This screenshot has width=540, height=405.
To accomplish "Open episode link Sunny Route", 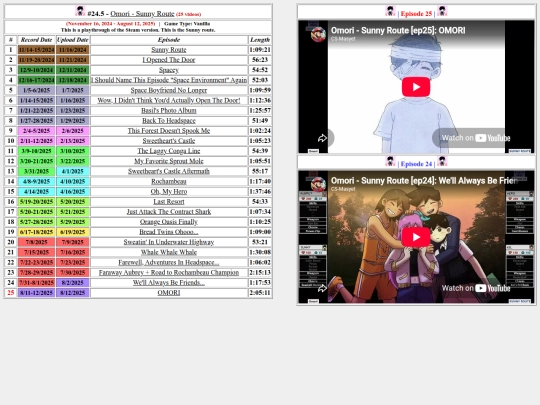I will coord(169,50).
